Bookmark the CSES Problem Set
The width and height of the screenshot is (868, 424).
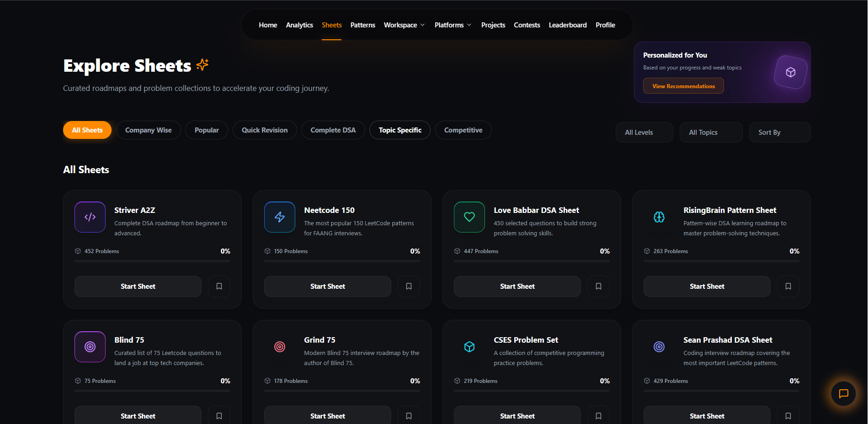pos(598,415)
